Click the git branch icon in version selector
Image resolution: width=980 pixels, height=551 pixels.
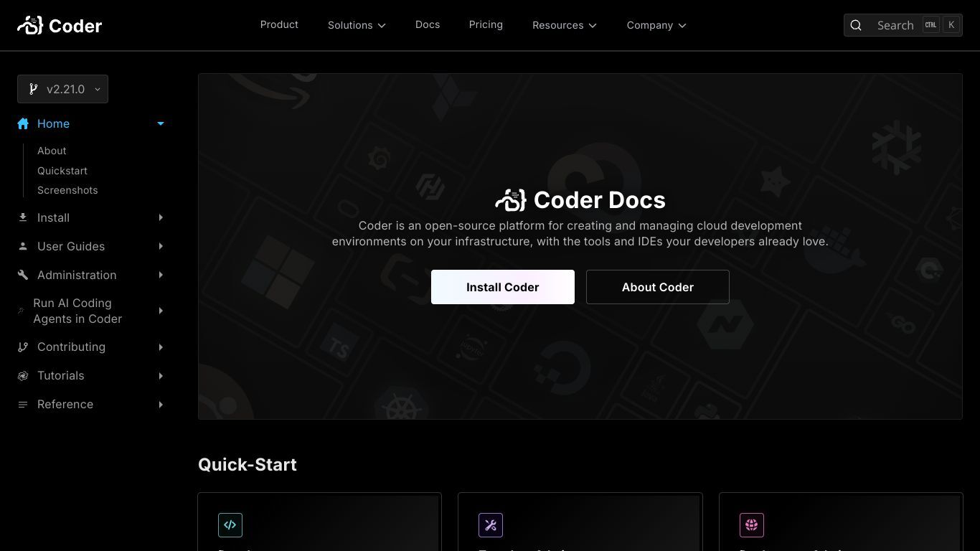click(x=33, y=89)
